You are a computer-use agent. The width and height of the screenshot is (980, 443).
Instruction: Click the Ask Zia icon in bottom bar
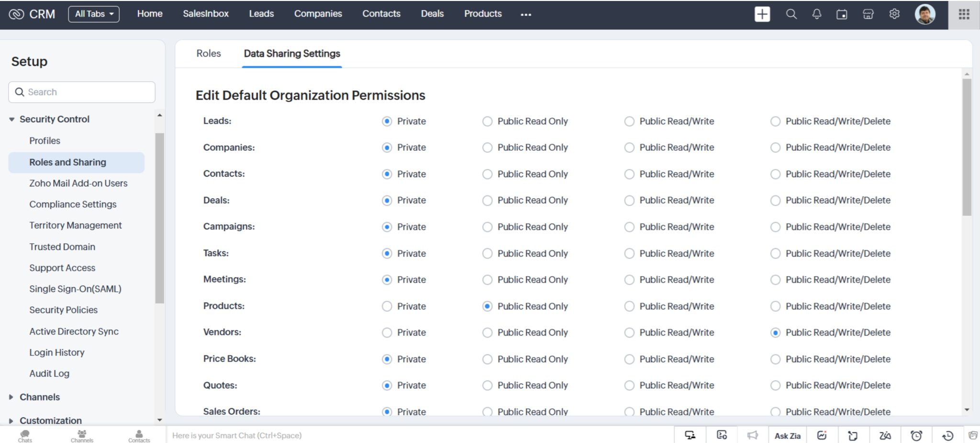point(787,435)
